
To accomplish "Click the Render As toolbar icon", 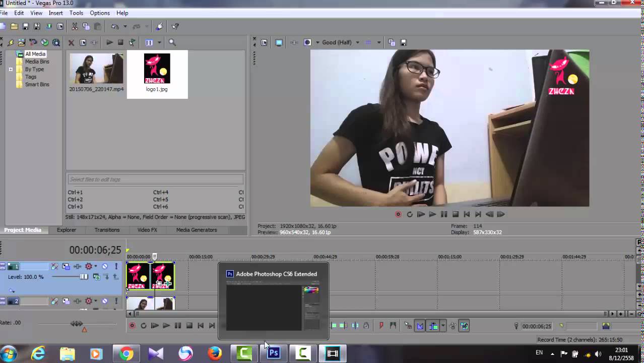I will pos(49,27).
